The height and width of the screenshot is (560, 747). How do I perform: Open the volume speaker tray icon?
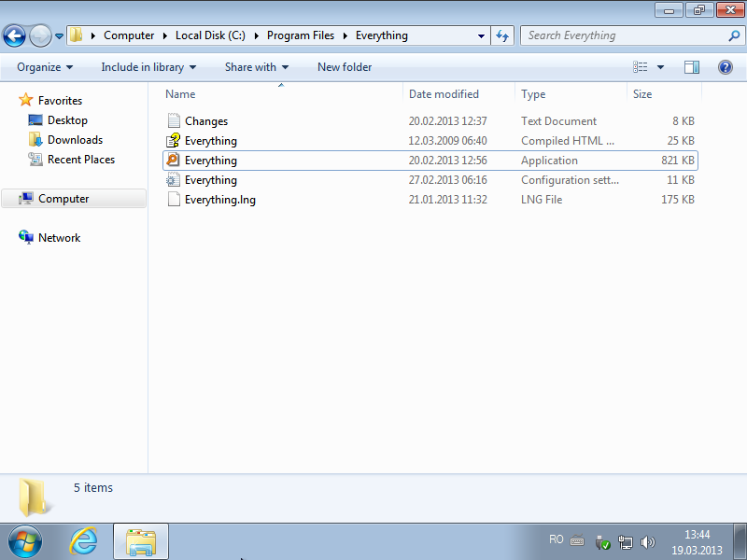(x=647, y=541)
